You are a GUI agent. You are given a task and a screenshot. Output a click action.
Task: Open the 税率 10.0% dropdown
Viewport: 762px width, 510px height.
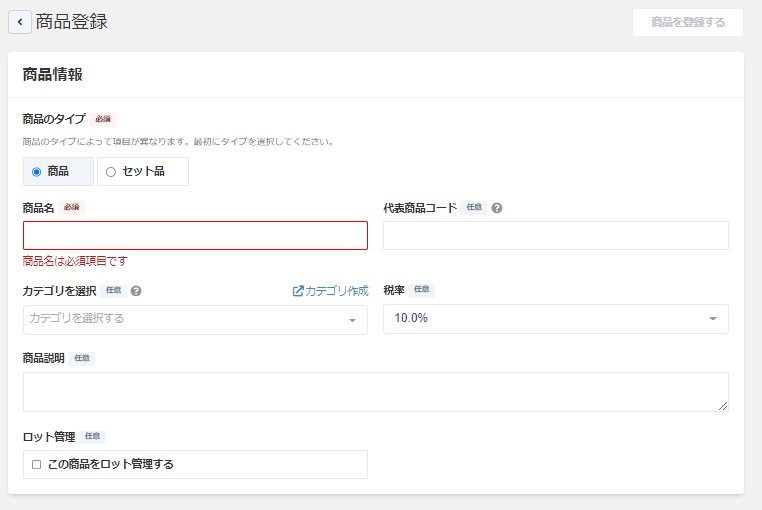(555, 319)
